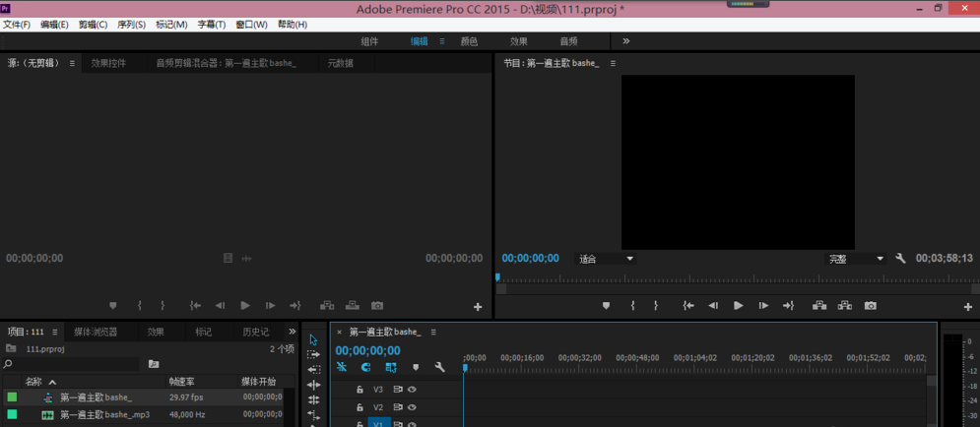The width and height of the screenshot is (980, 427).
Task: Open Program monitor button editor plus icon
Action: pos(968,307)
